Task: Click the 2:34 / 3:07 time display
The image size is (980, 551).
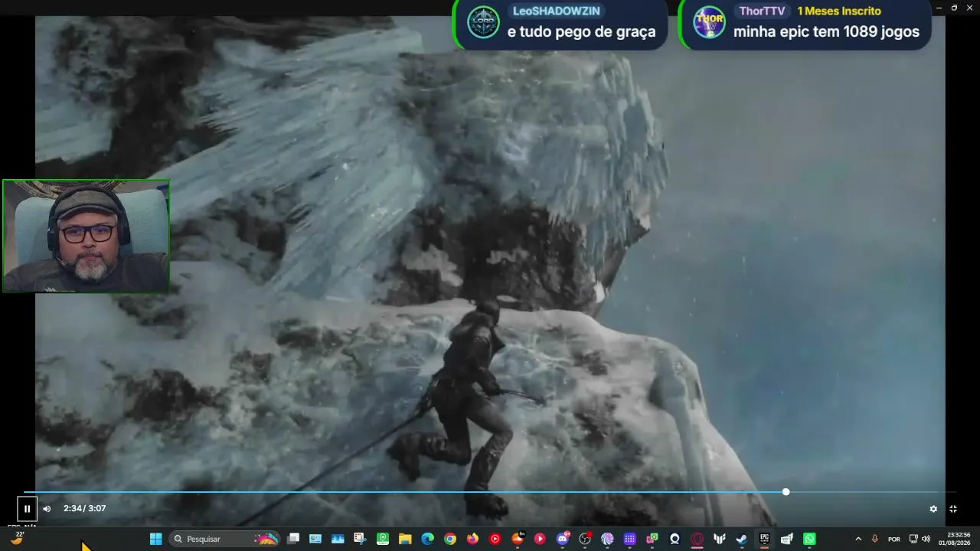Action: (x=85, y=509)
